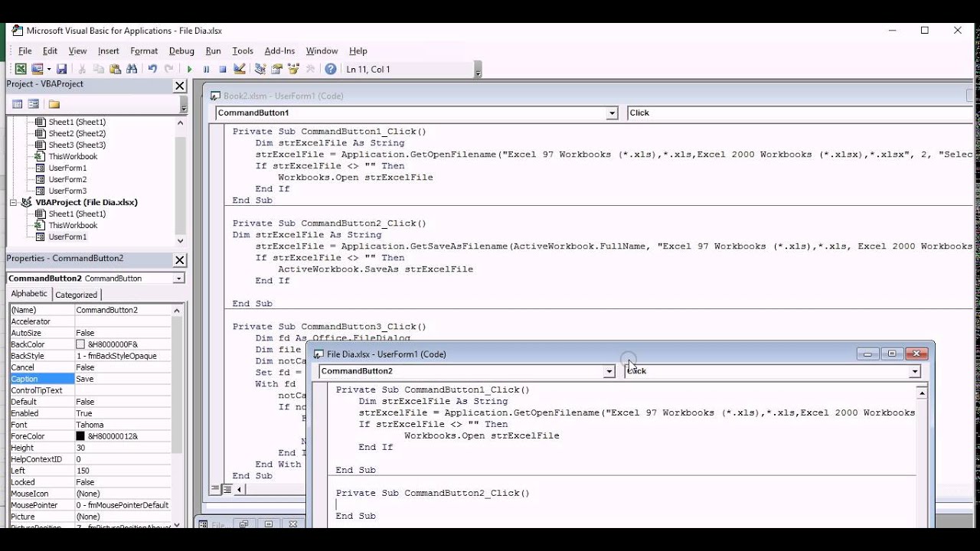Click the Undo arrow icon
The height and width of the screenshot is (551, 980).
[152, 69]
